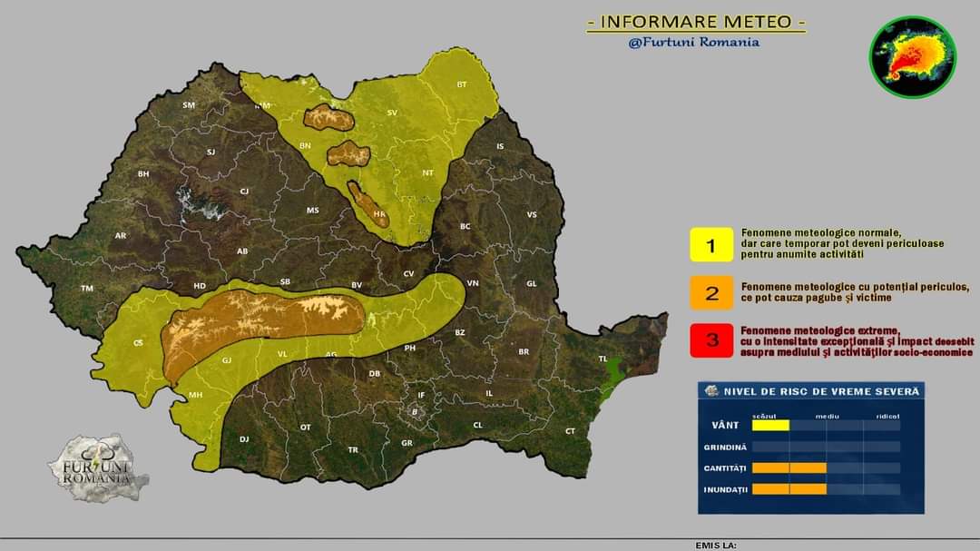
Task: Select the SV county label on map
Action: [x=393, y=113]
